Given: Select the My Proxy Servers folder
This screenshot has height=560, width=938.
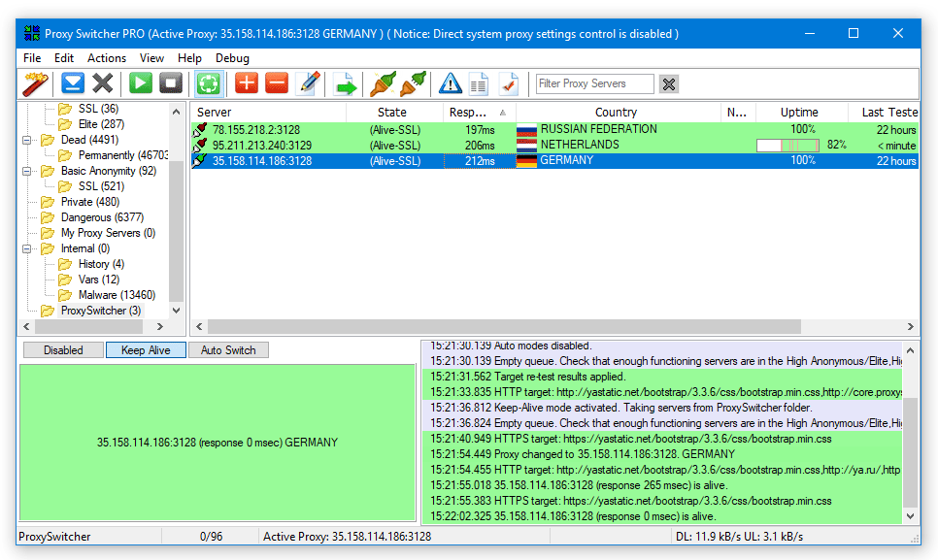Looking at the screenshot, I should coord(109,233).
